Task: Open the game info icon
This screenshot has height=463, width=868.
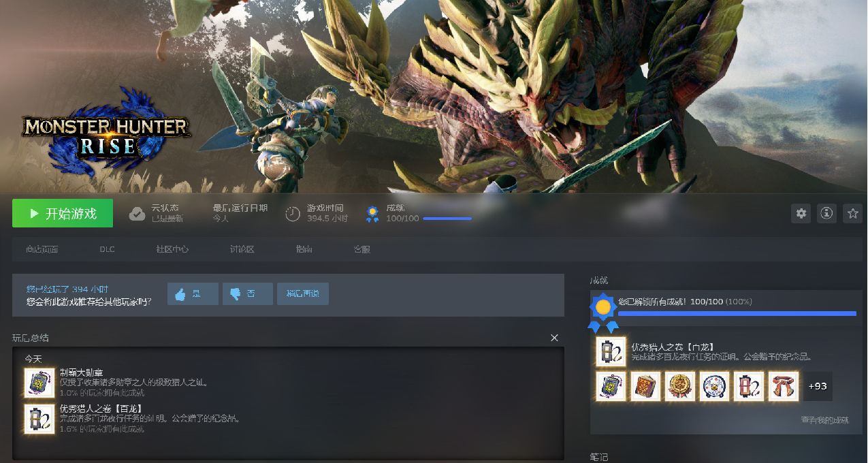Action: tap(826, 213)
